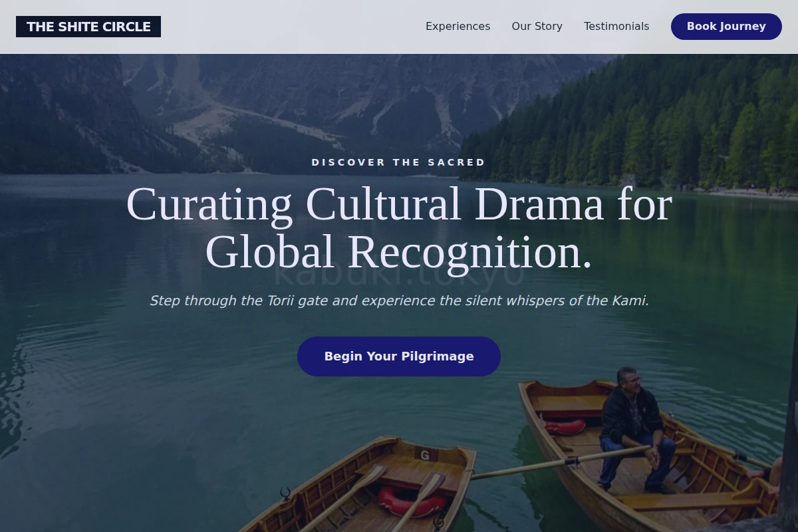
Task: Click The Shite Circle logo
Action: (88, 27)
